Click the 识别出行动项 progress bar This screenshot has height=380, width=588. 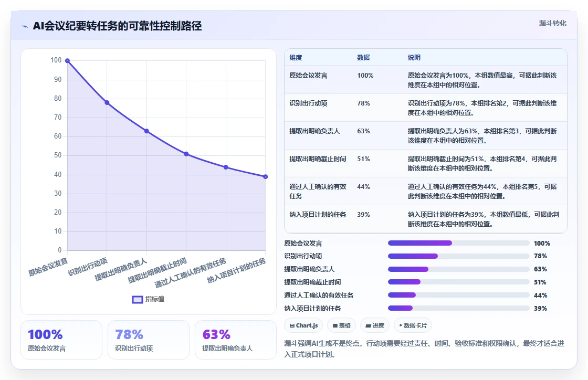coord(459,256)
